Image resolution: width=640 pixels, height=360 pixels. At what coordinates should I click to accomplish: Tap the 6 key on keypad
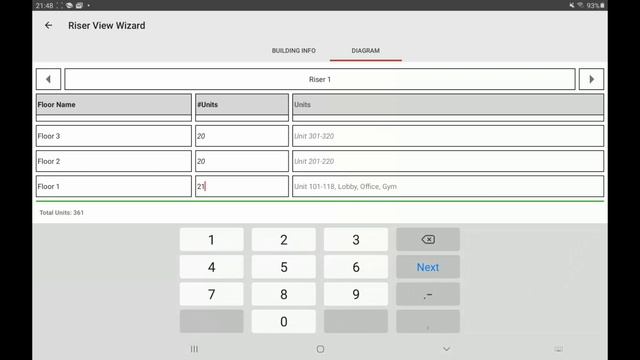[356, 267]
